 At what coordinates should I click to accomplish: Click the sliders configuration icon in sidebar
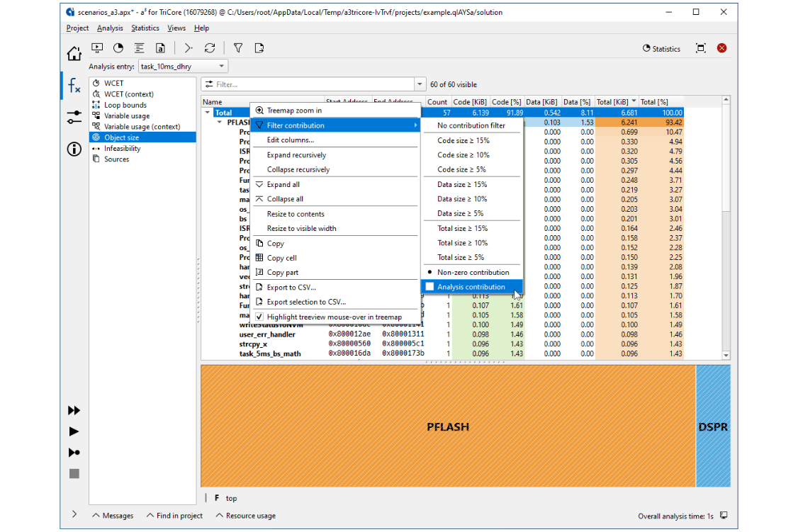coord(74,117)
